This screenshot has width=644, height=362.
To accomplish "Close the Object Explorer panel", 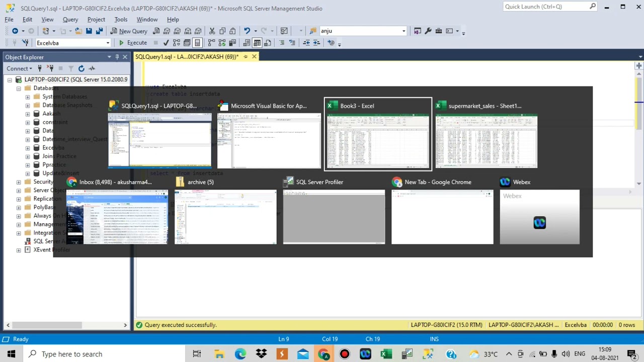I will (x=125, y=57).
